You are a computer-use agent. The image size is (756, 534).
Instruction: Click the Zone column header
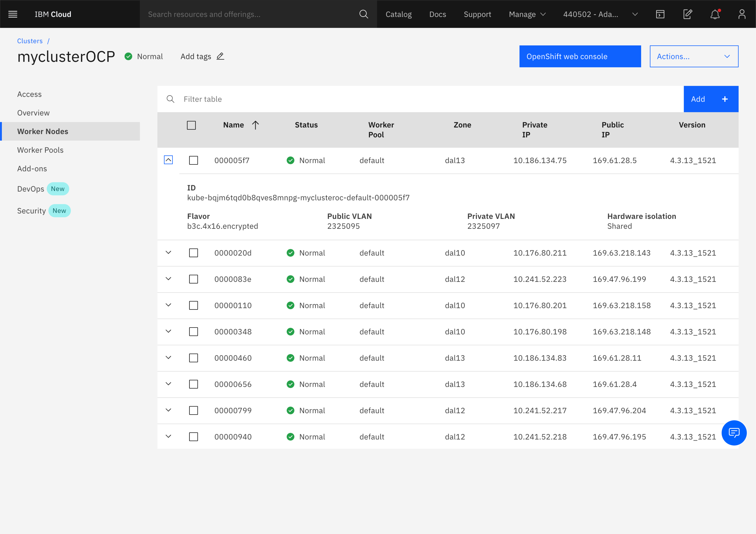[x=462, y=125]
